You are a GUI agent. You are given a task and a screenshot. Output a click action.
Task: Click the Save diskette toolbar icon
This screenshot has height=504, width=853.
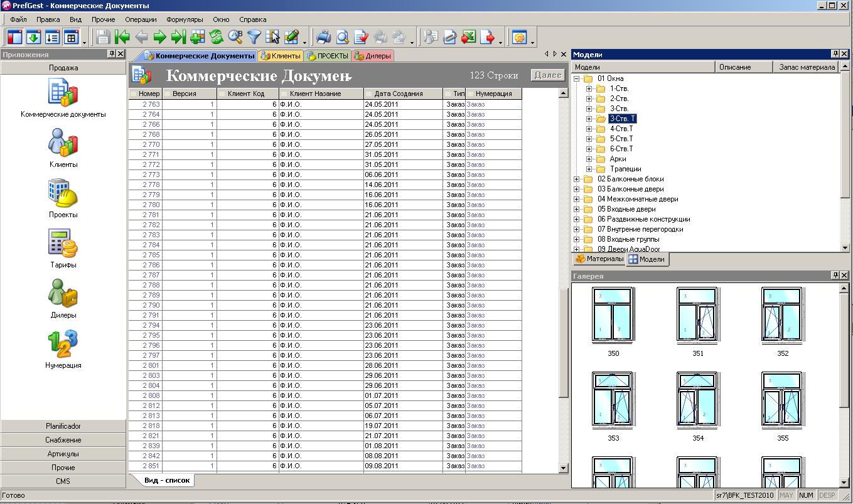(104, 37)
